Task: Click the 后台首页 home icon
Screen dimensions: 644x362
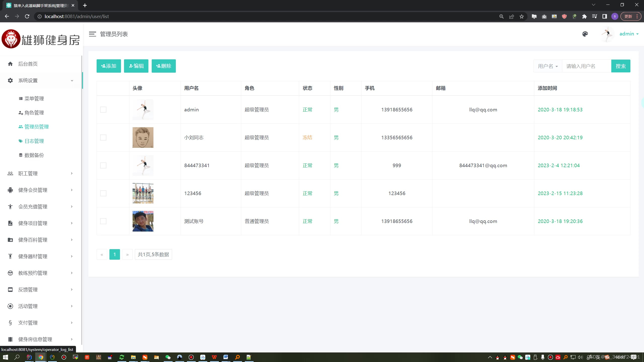Action: (10, 64)
